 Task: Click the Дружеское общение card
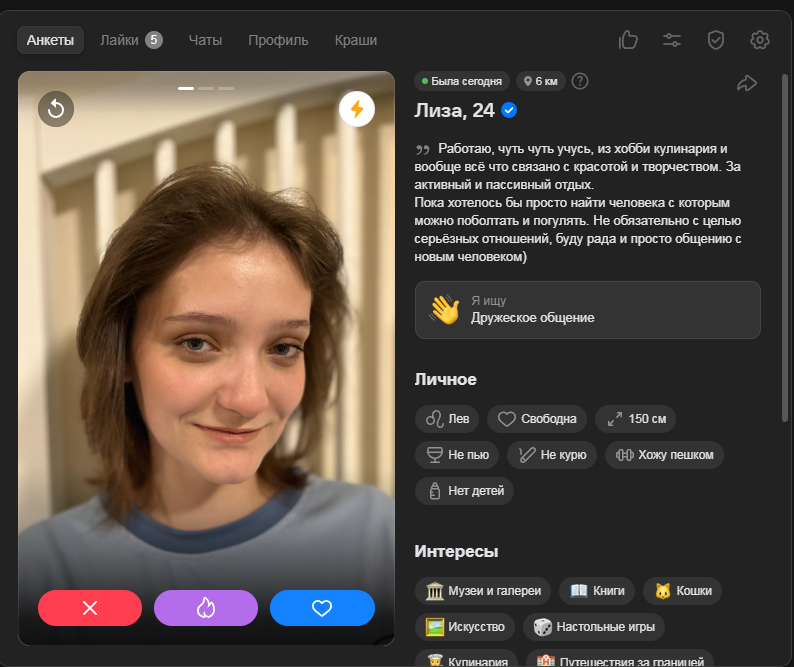[587, 309]
